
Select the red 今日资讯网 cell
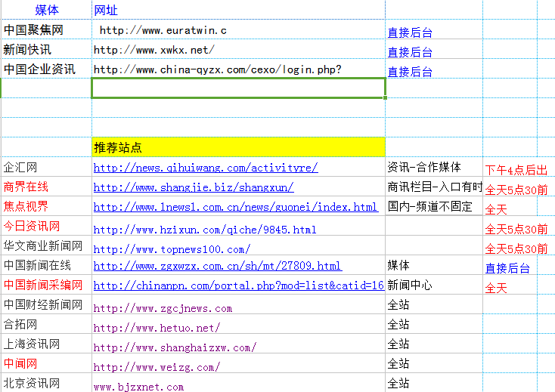coord(47,226)
